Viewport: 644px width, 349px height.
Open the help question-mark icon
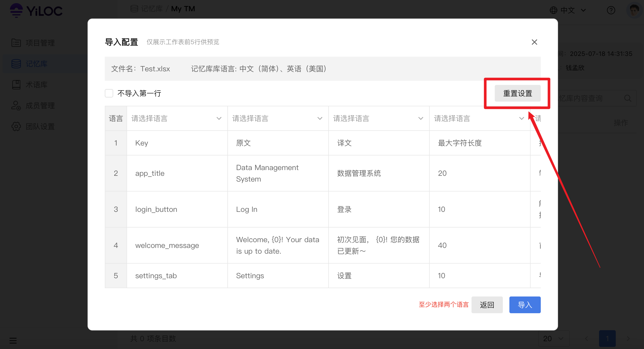tap(611, 10)
